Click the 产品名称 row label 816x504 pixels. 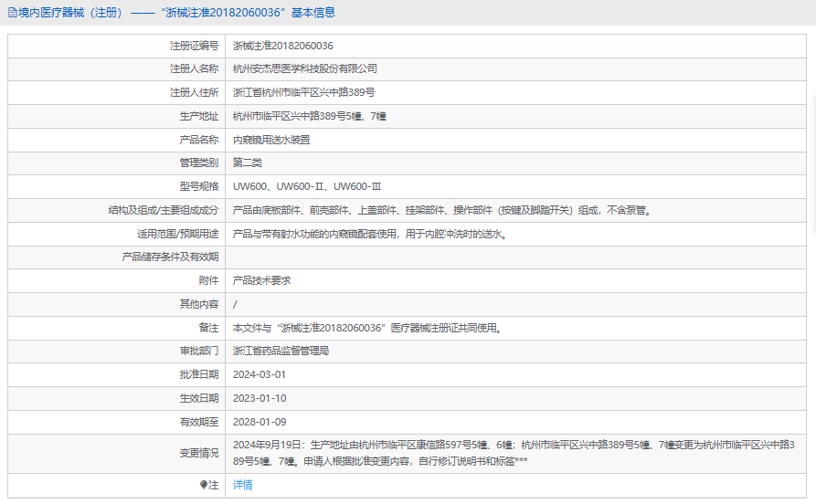(x=199, y=140)
